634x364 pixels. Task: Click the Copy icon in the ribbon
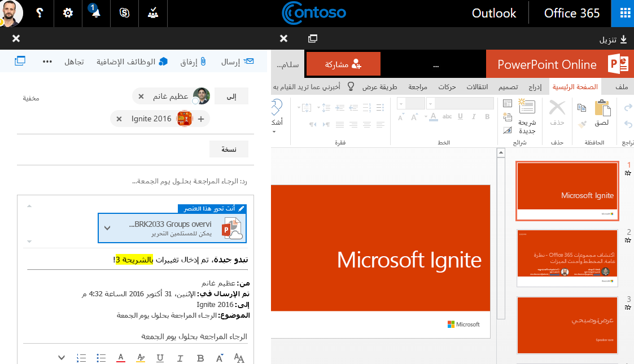581,107
